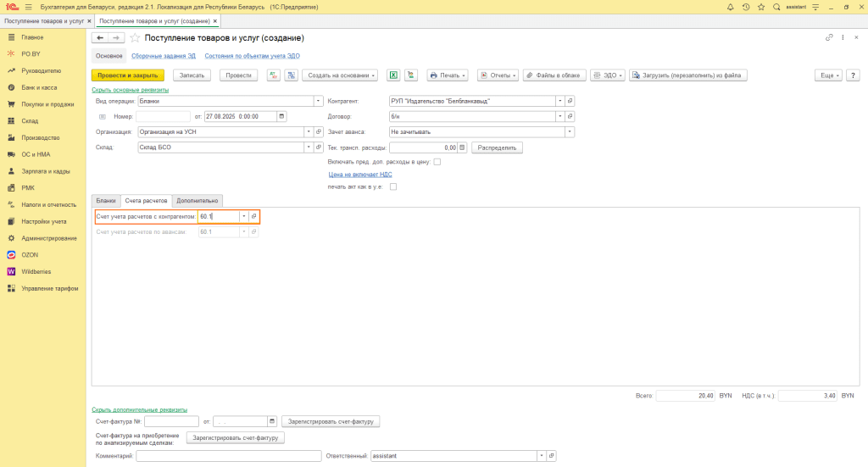Viewport: 868px width, 467px height.
Task: Switch to Бланки tab
Action: click(x=106, y=201)
